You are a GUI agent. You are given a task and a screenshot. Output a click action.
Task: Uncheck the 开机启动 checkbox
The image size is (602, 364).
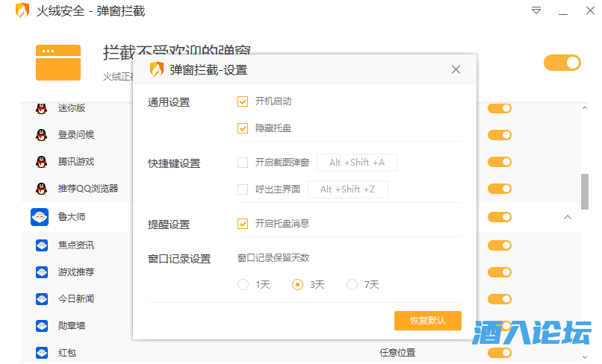(x=243, y=101)
